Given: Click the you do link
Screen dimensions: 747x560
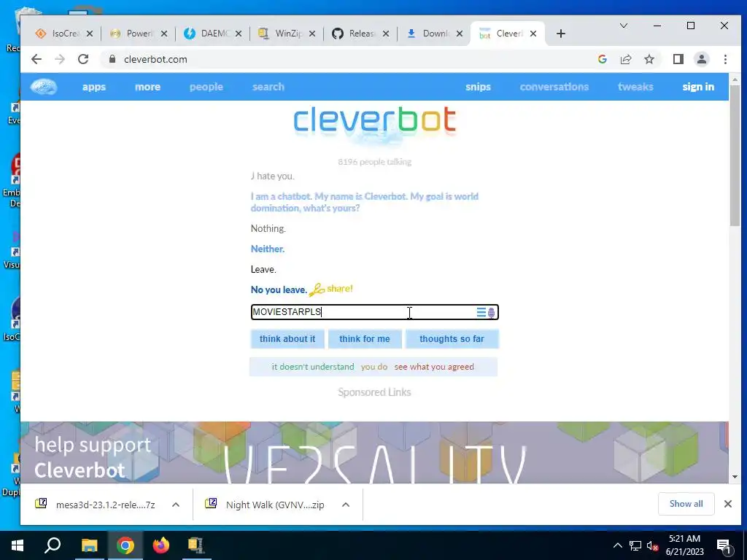Looking at the screenshot, I should point(374,367).
